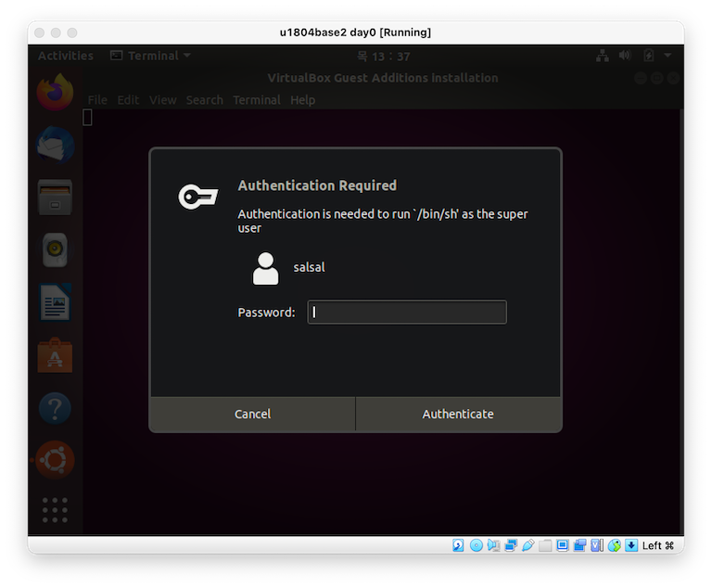Click the Left ⌘ host key label

point(657,545)
